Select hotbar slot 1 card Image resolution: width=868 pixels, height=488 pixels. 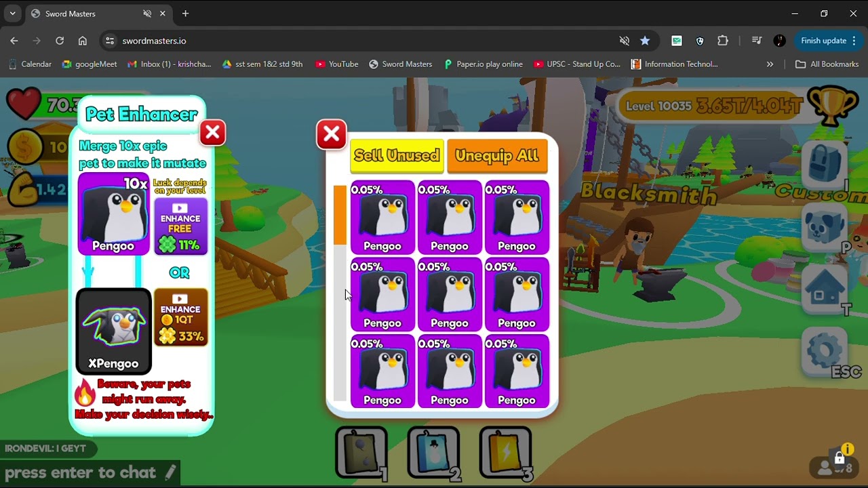(362, 452)
